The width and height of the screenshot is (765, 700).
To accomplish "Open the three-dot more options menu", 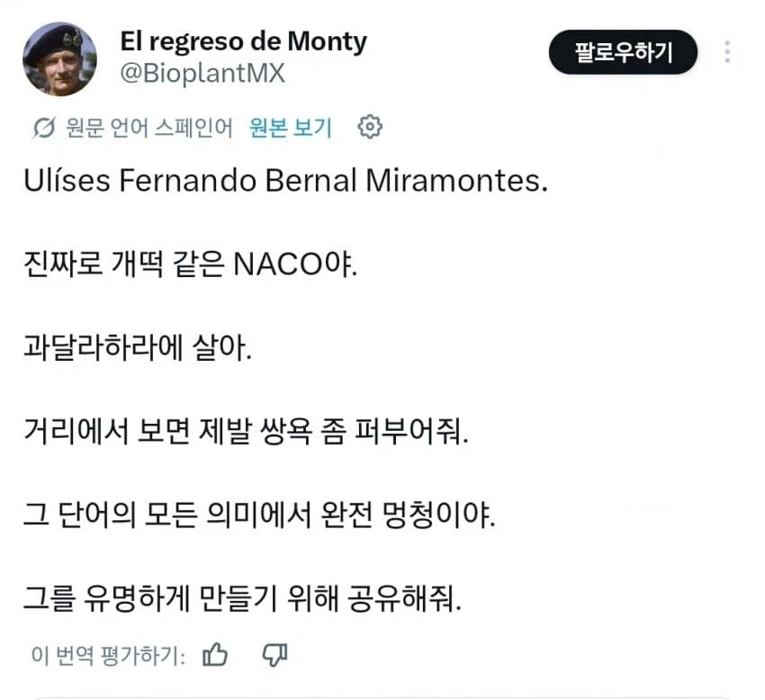I will (x=727, y=52).
